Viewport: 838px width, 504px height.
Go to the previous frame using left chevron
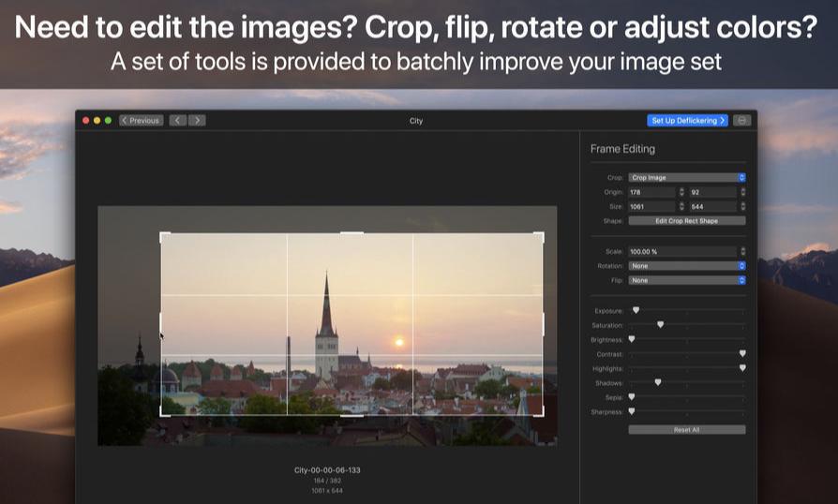point(177,121)
